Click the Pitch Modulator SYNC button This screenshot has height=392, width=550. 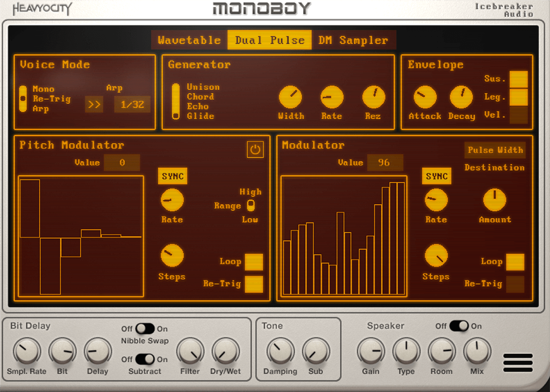(172, 176)
